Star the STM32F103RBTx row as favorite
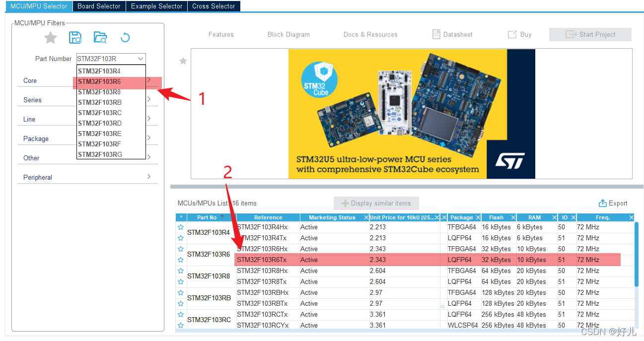Screen dimensions: 644x341 [181, 304]
